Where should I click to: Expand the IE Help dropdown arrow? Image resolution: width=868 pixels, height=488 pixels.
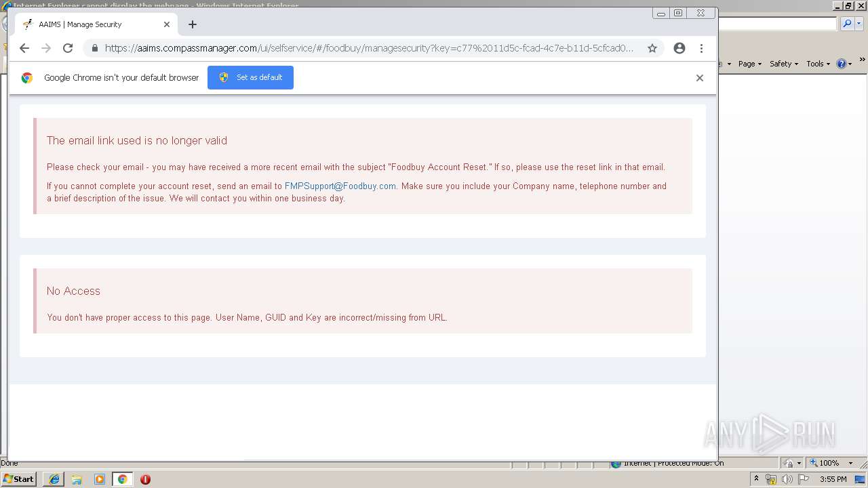[850, 64]
